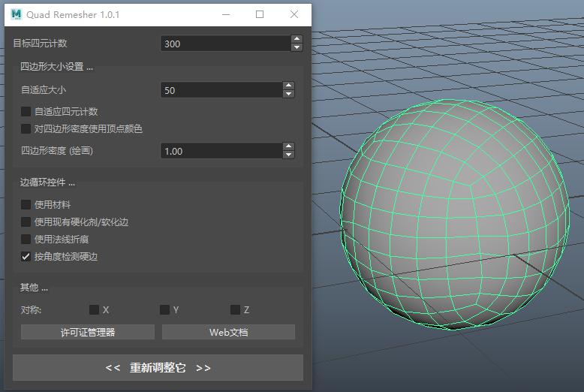
Task: Enable the 使用材料 checkbox
Action: pyautogui.click(x=26, y=205)
